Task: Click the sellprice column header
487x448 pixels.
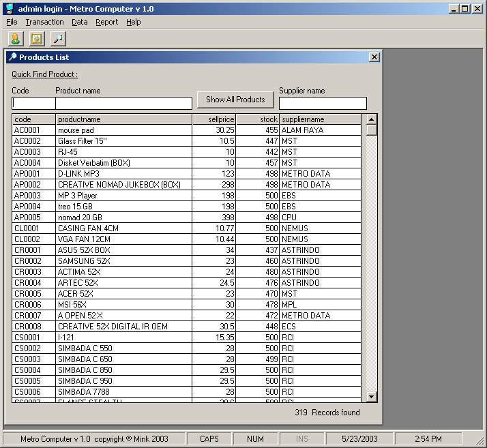Action: pos(214,119)
